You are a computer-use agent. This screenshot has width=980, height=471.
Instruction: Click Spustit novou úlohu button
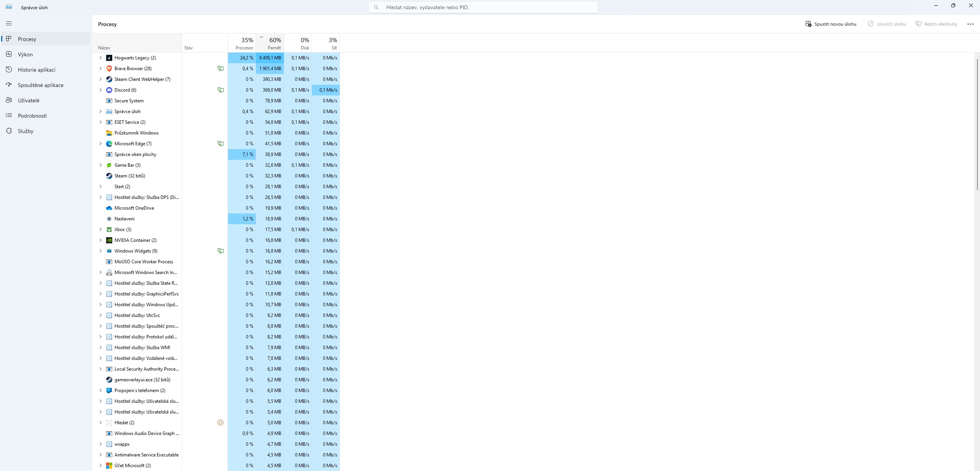click(x=831, y=24)
